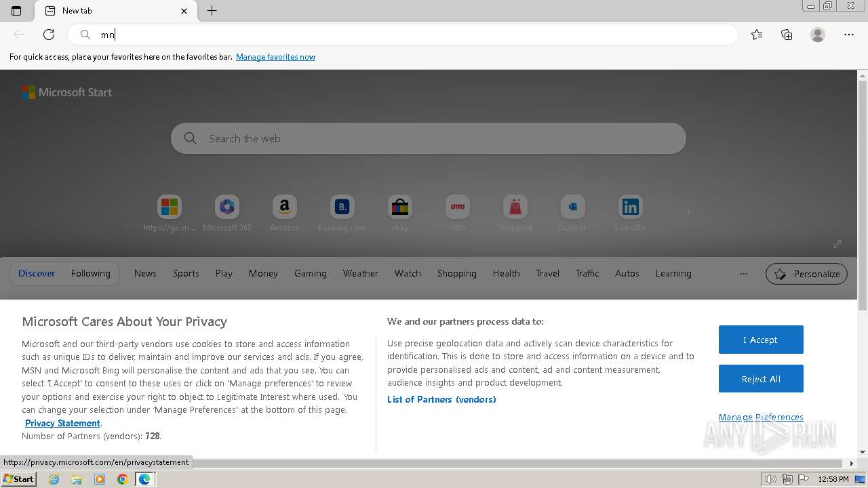Click the Personalize button
Viewport: 868px width, 488px height.
click(x=807, y=274)
